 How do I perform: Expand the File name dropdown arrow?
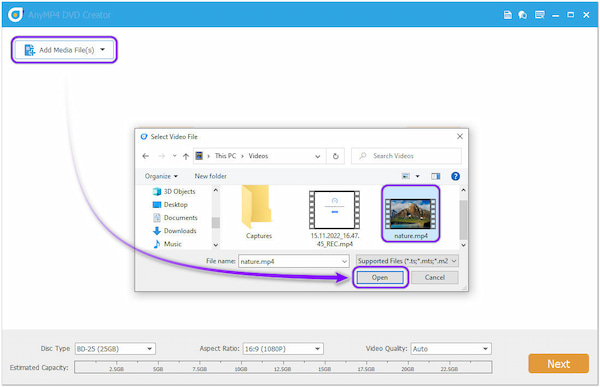[x=344, y=261]
